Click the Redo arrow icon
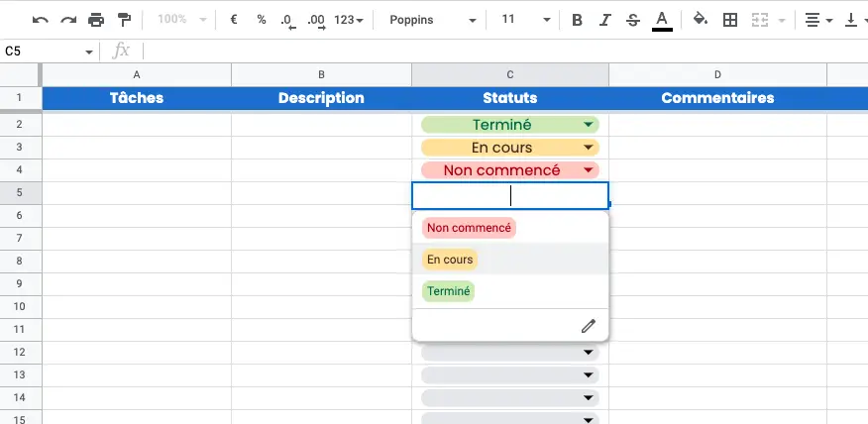This screenshot has width=868, height=424. pos(68,20)
